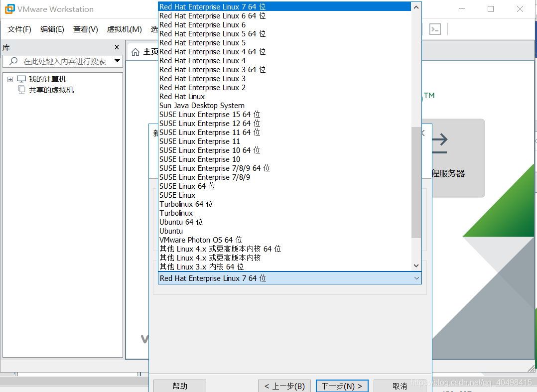Go back with 上一步(B) button

coord(284,386)
